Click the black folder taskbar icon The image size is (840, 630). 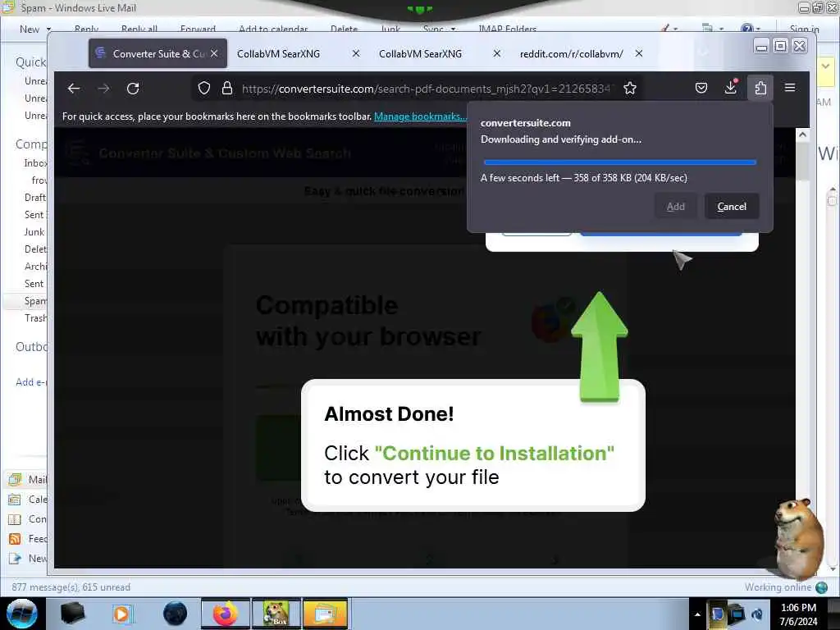pyautogui.click(x=72, y=614)
